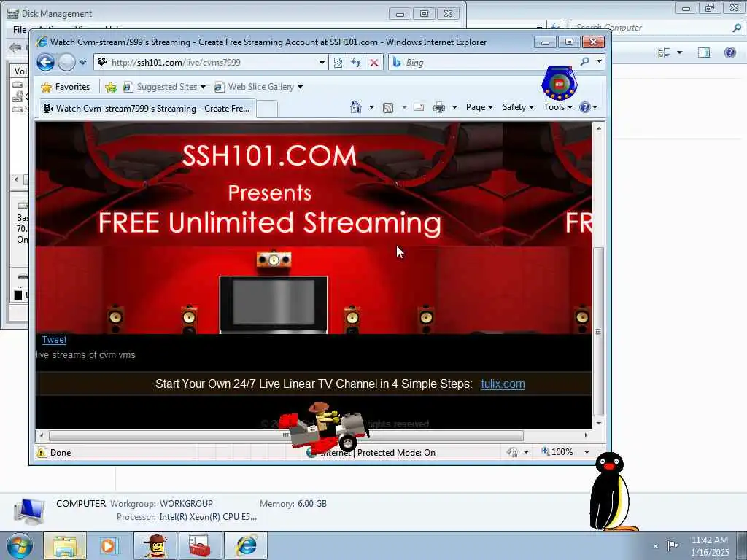Image resolution: width=747 pixels, height=560 pixels.
Task: Click the Tweet link
Action: tap(54, 340)
